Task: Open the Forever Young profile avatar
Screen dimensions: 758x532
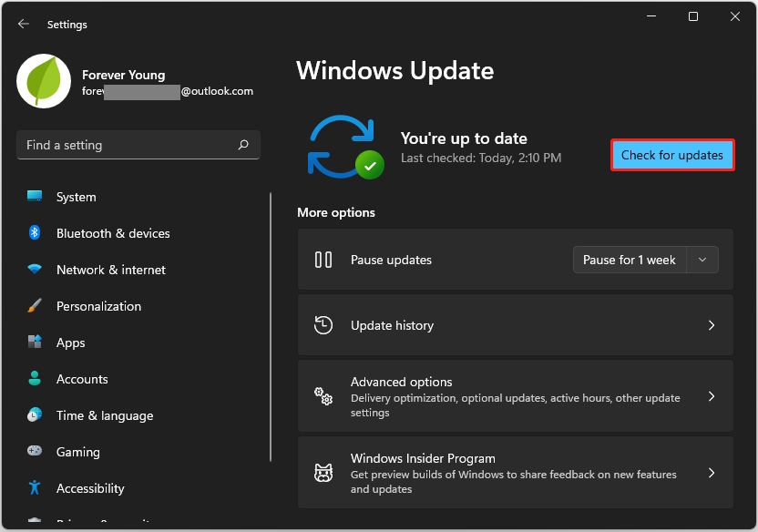Action: pos(44,80)
